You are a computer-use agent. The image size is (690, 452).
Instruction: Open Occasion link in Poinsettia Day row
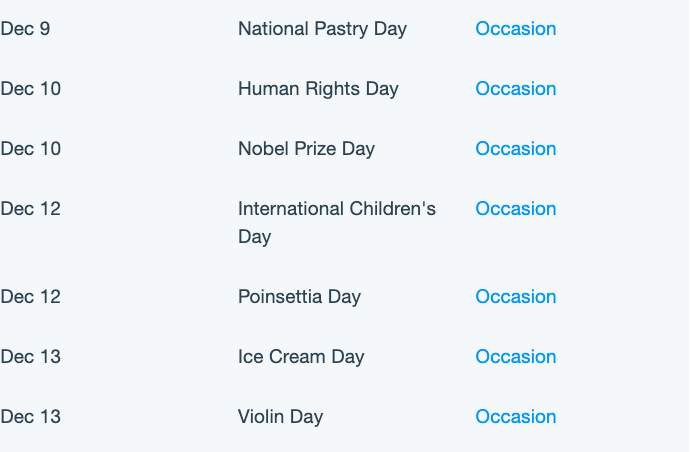[516, 297]
